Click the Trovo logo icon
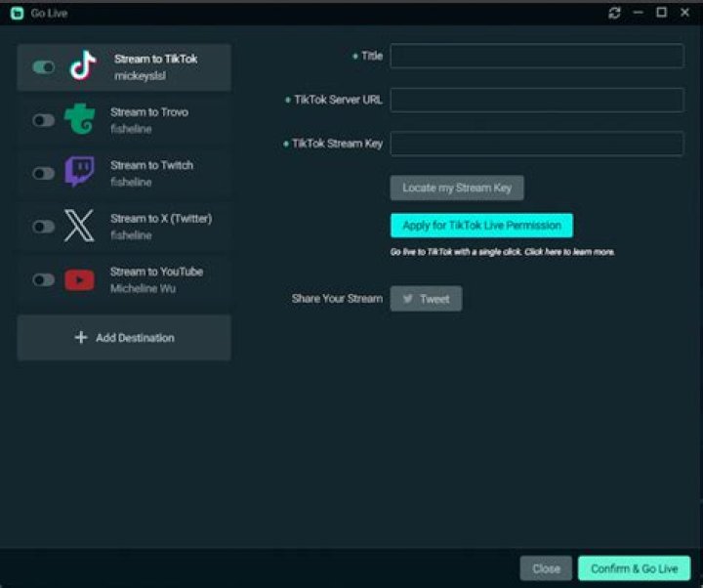703x588 pixels. [x=80, y=119]
